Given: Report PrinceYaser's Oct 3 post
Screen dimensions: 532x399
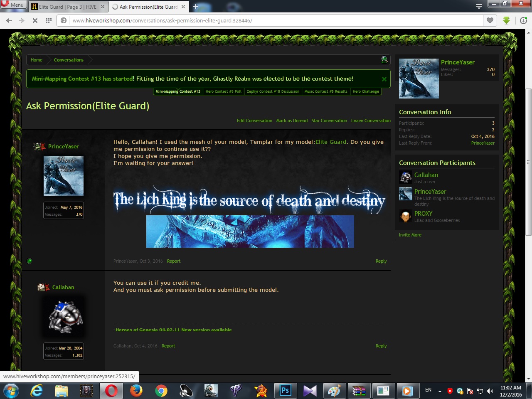Looking at the screenshot, I should pos(174,261).
